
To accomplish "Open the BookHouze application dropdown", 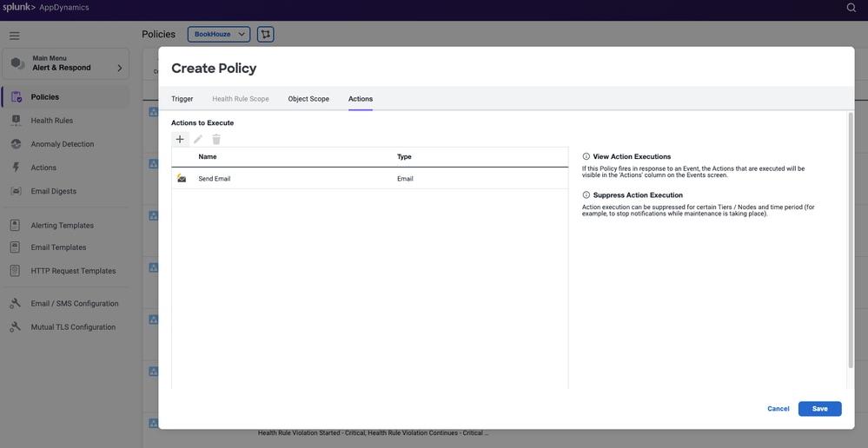I will [219, 34].
